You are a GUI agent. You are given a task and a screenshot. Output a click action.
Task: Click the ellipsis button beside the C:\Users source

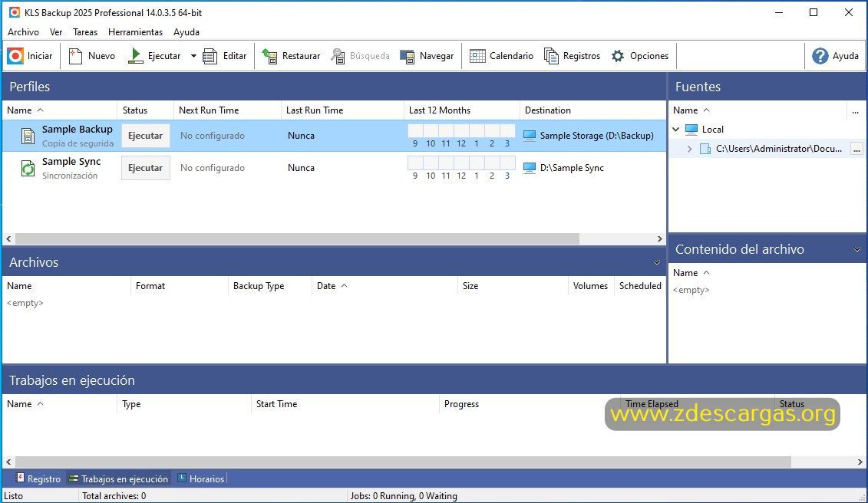tap(857, 150)
